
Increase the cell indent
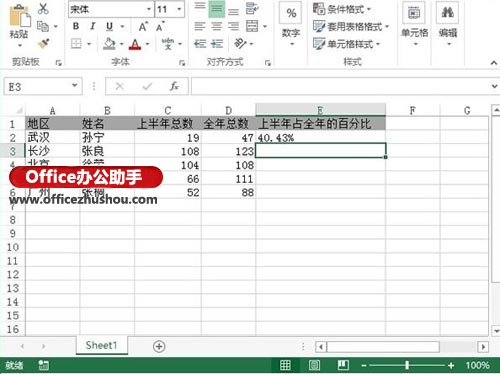[217, 44]
